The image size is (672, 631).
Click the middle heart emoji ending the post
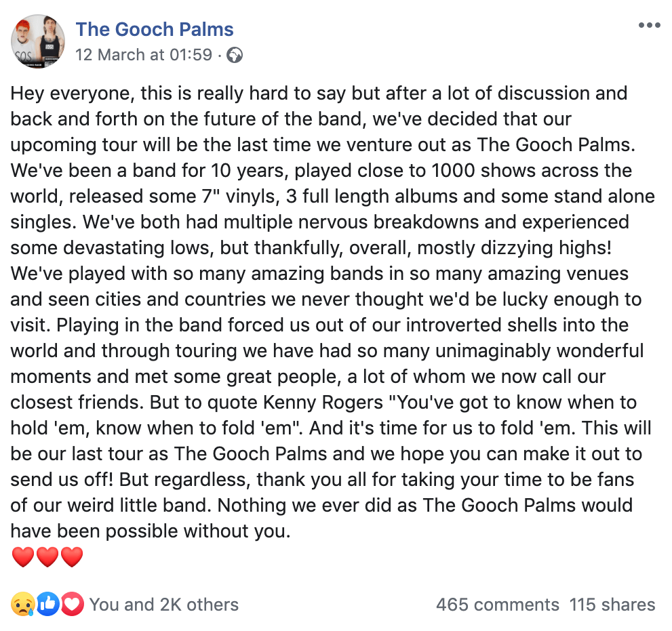click(x=47, y=558)
